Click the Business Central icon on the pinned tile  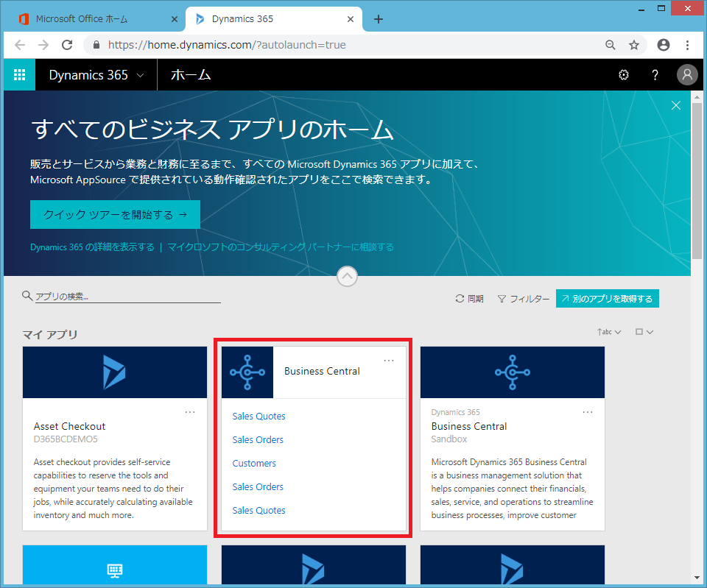247,372
